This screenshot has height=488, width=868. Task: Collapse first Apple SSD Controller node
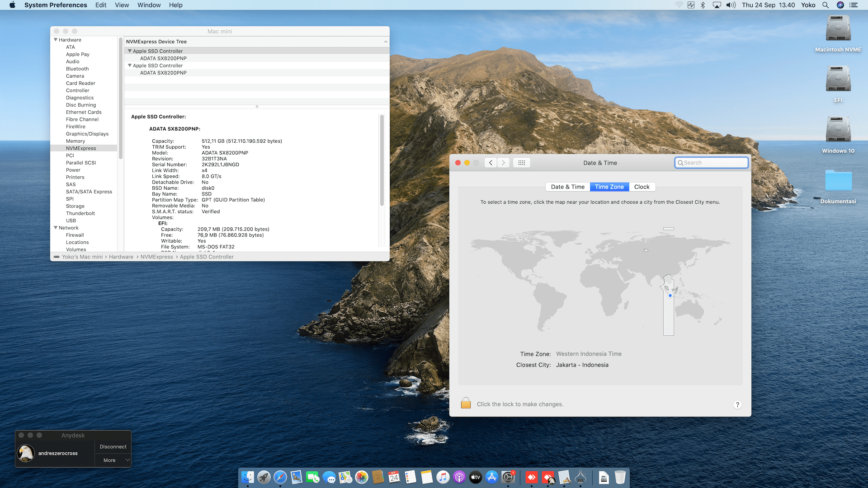tap(130, 51)
